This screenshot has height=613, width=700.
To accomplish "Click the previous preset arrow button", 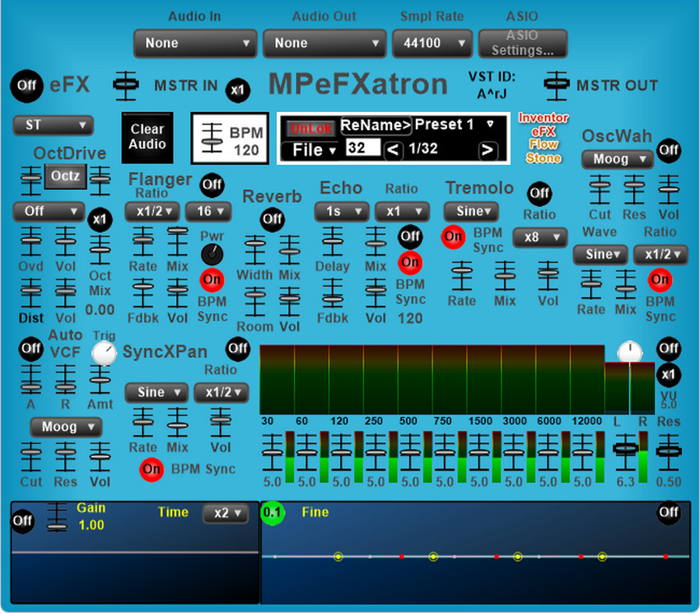I will [394, 150].
